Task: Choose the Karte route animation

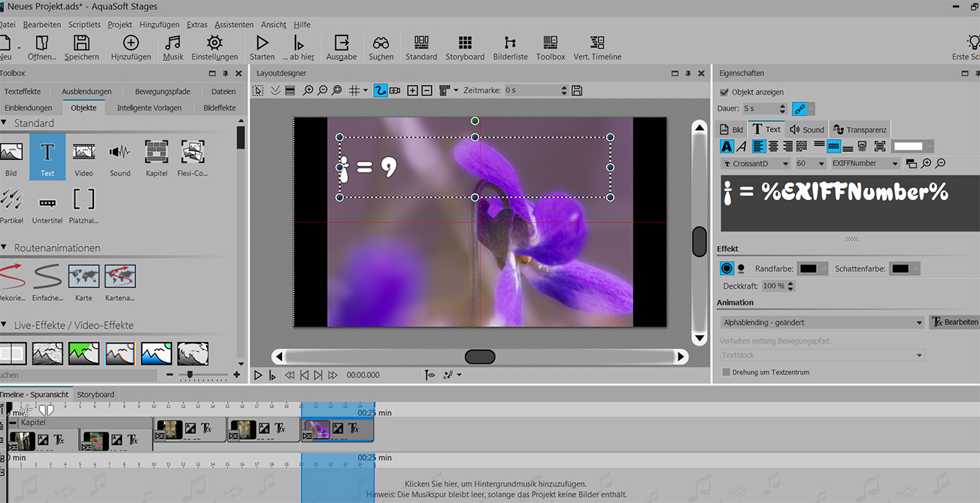Action: coord(83,282)
